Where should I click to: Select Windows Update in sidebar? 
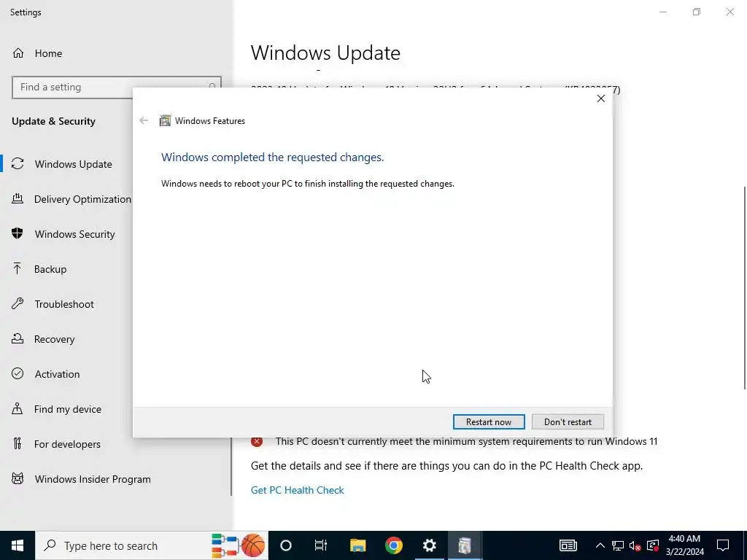(x=74, y=164)
